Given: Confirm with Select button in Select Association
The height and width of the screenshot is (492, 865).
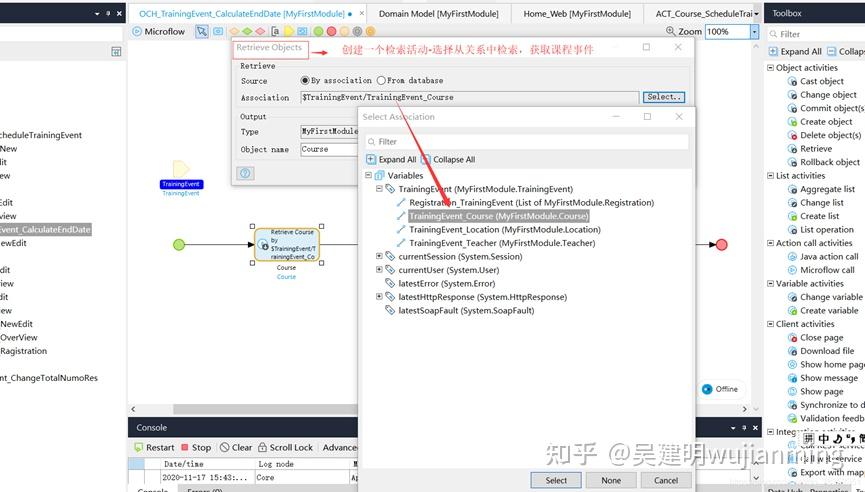Looking at the screenshot, I should coord(556,480).
